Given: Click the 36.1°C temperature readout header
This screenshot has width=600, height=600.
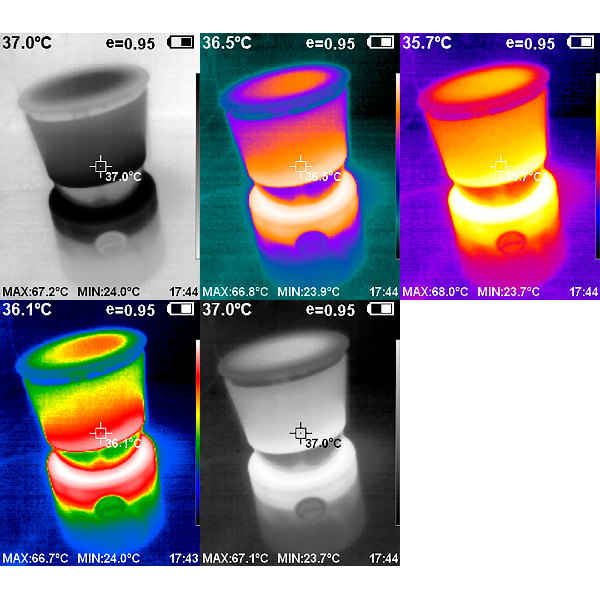Looking at the screenshot, I should tap(27, 310).
